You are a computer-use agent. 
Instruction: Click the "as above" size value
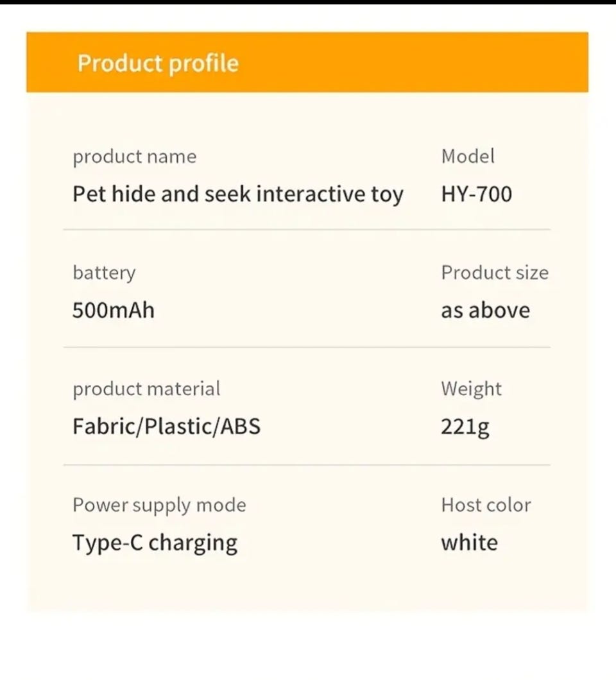pos(485,310)
